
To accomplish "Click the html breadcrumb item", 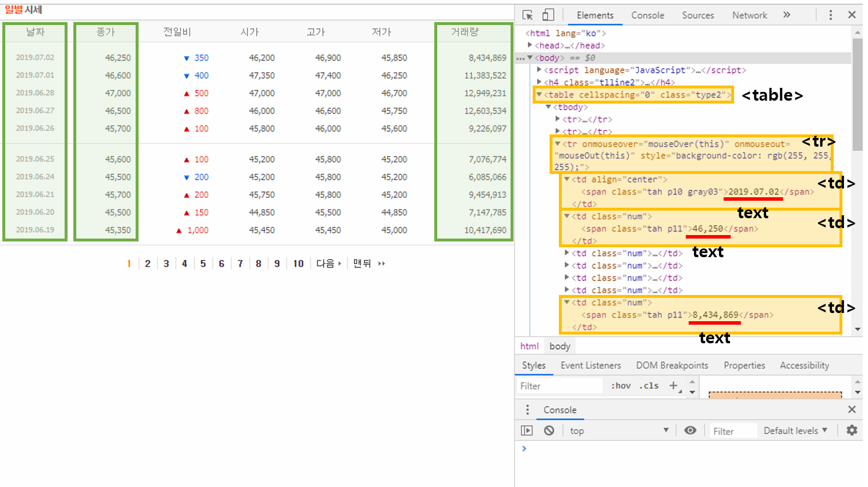I will pyautogui.click(x=529, y=346).
